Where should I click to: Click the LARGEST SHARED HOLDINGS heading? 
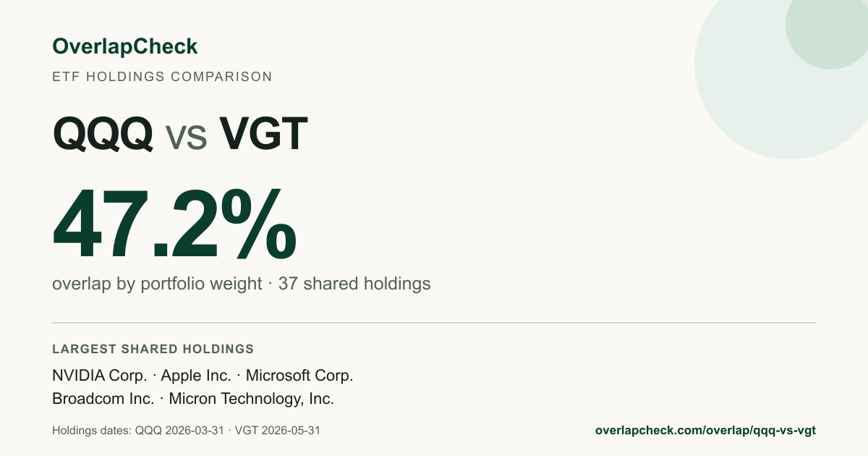click(x=153, y=349)
